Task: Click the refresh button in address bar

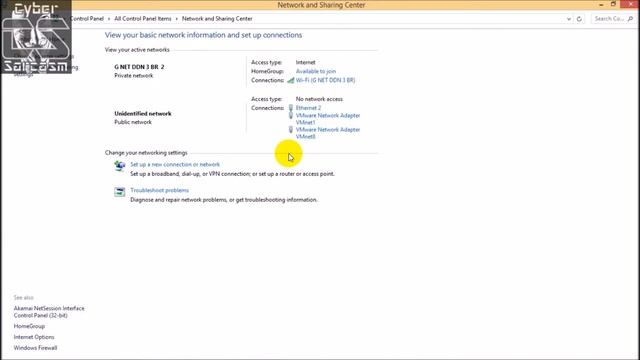Action: pyautogui.click(x=579, y=19)
